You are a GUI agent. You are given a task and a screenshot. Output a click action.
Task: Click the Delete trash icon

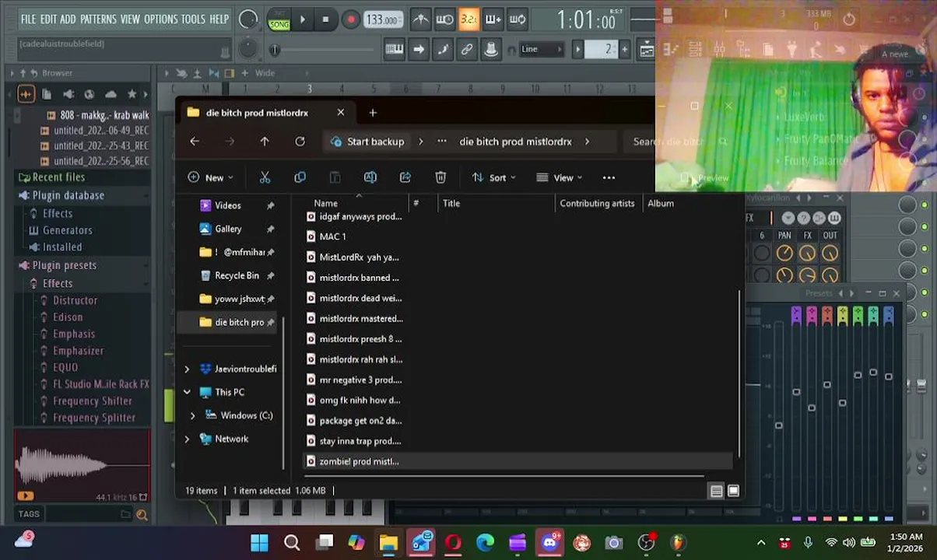[440, 177]
